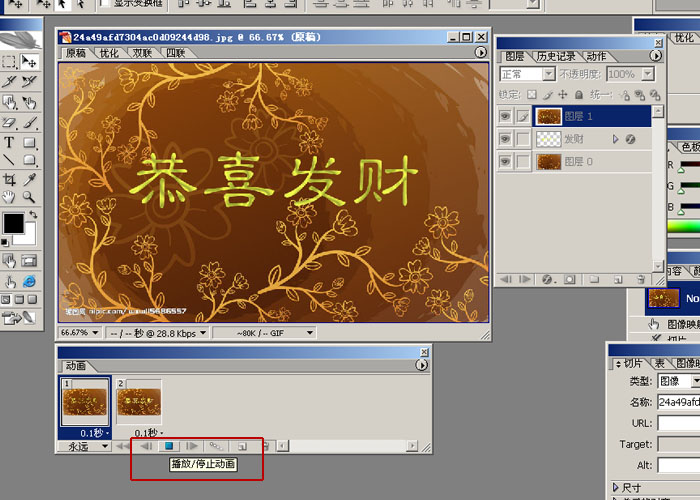Go to previous animation frame
Viewport: 700px width, 500px height.
[x=146, y=446]
